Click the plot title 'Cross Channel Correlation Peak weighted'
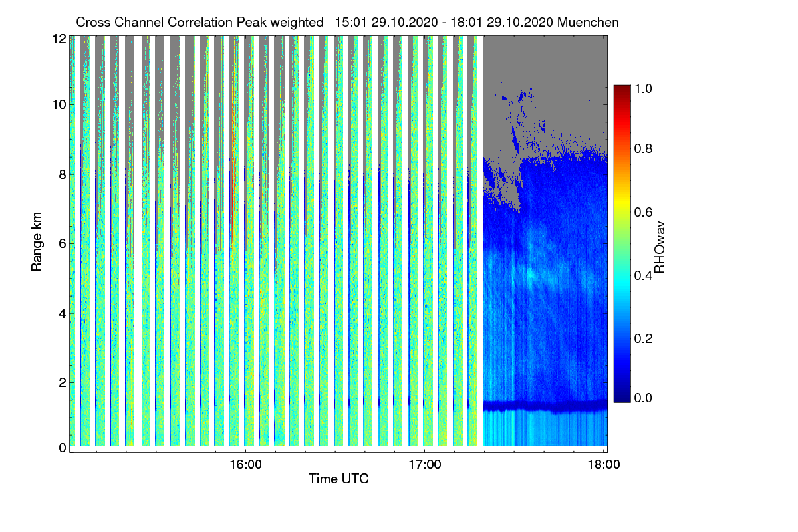 click(199, 22)
